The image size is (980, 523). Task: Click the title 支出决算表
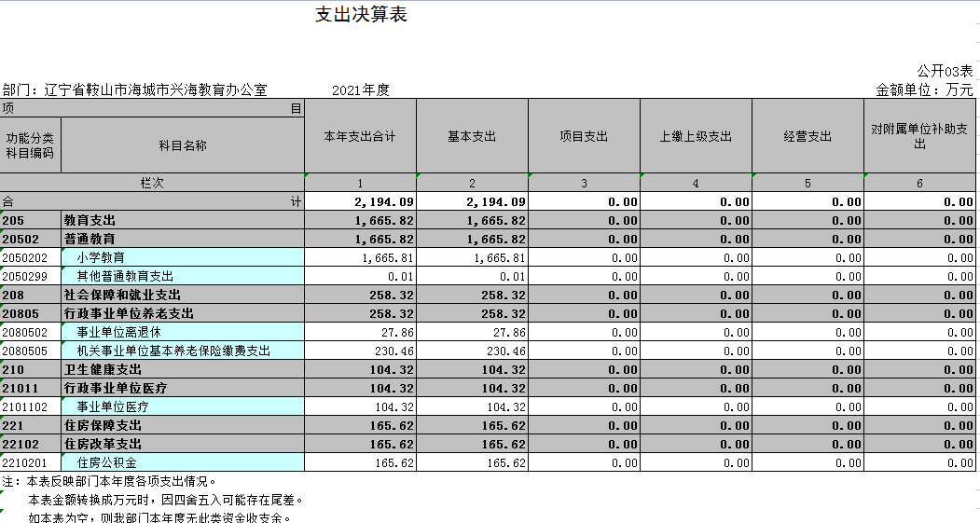pos(361,14)
